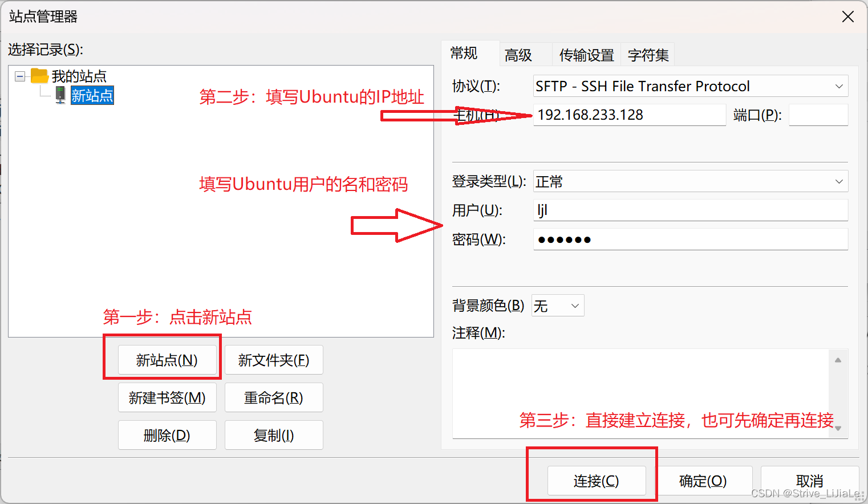
Task: Click inside the 注释 comments text area
Action: pyautogui.click(x=640, y=393)
